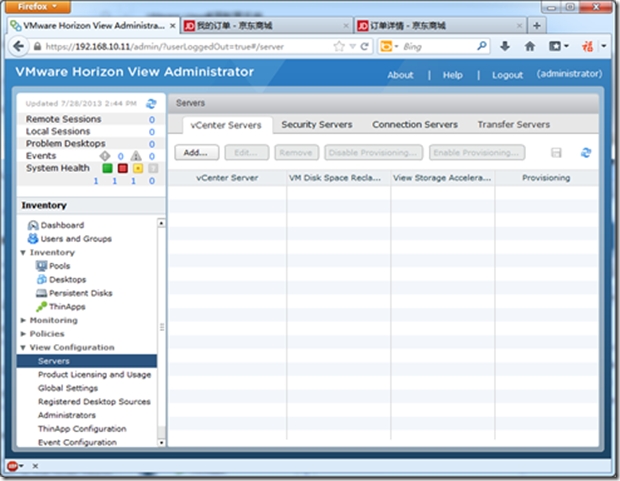Click the bookmarks menu toolbar icon
The height and width of the screenshot is (481, 620).
click(x=555, y=46)
